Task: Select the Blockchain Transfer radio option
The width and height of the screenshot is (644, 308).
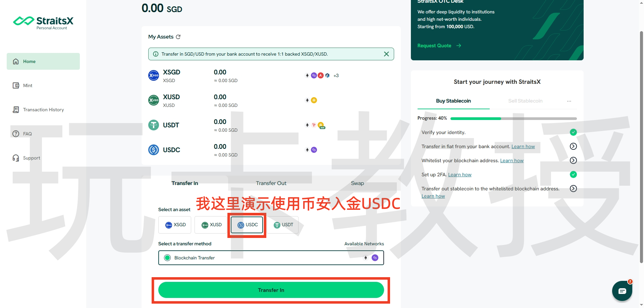Action: (167, 258)
